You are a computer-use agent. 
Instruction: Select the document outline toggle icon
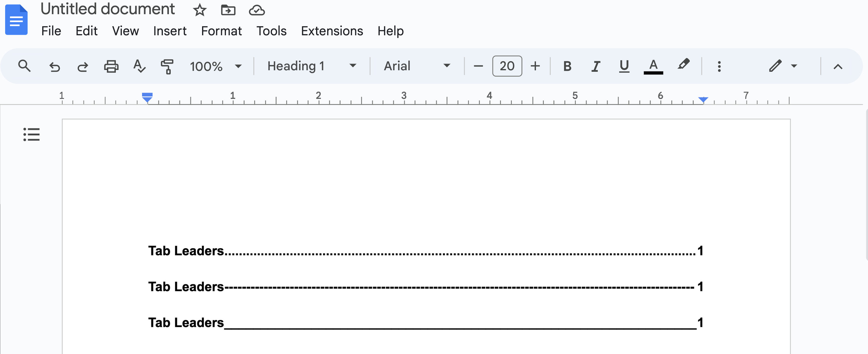pyautogui.click(x=31, y=134)
